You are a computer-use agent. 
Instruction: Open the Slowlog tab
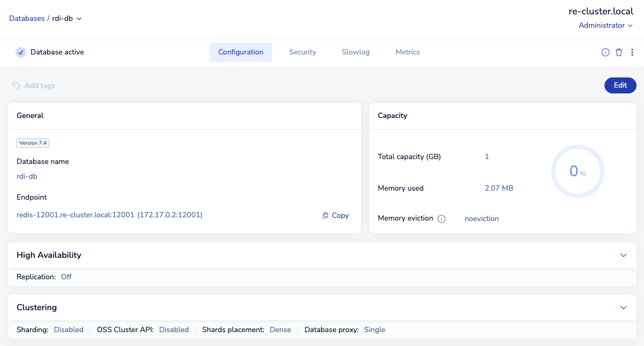click(356, 52)
